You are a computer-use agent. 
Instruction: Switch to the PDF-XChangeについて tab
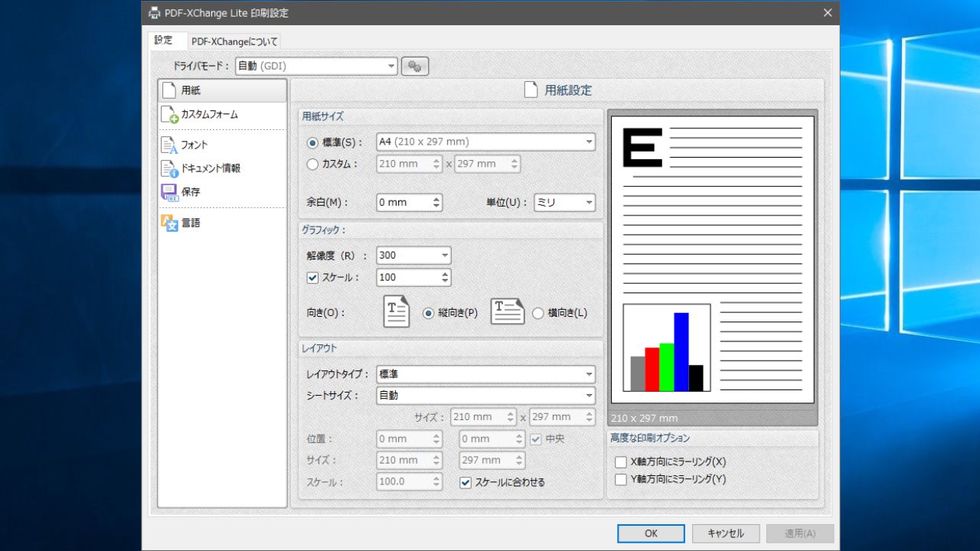(x=234, y=41)
